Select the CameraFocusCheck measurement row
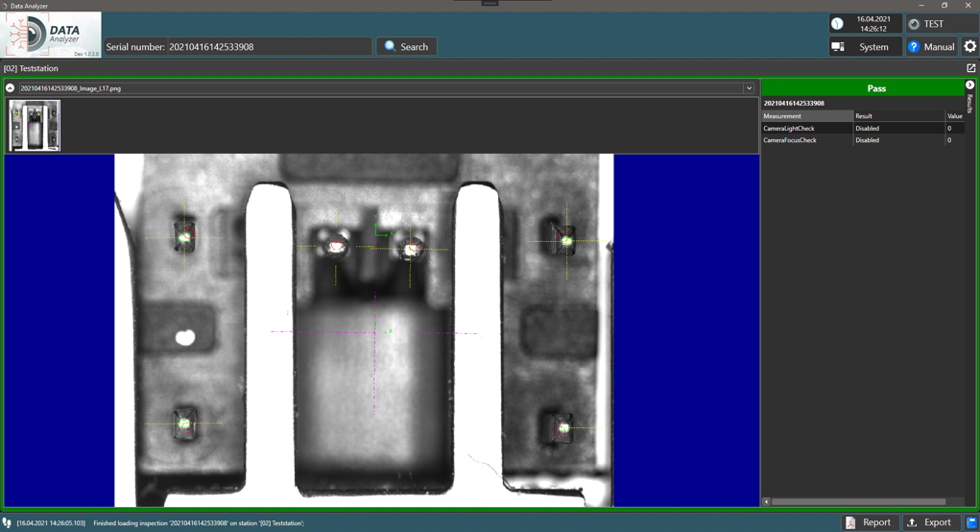The image size is (980, 532). point(806,140)
